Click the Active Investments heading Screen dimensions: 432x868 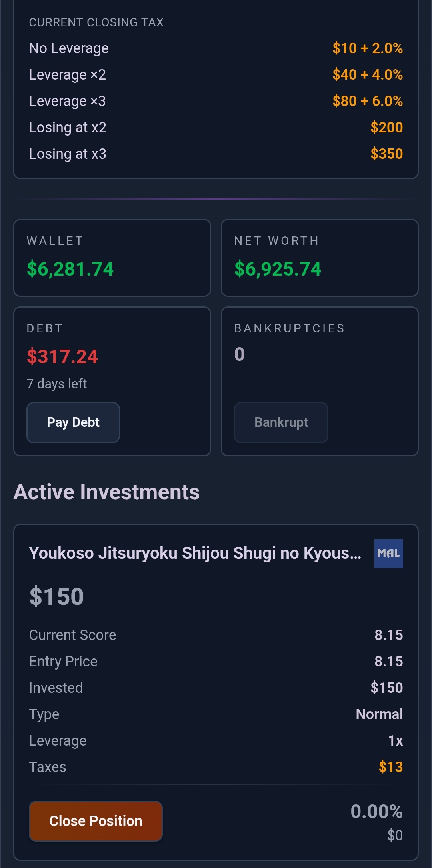point(106,492)
